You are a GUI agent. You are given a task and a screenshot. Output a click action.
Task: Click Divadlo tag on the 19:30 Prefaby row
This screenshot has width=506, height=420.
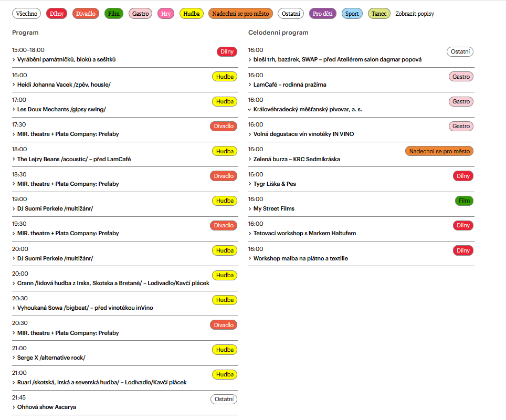(224, 225)
